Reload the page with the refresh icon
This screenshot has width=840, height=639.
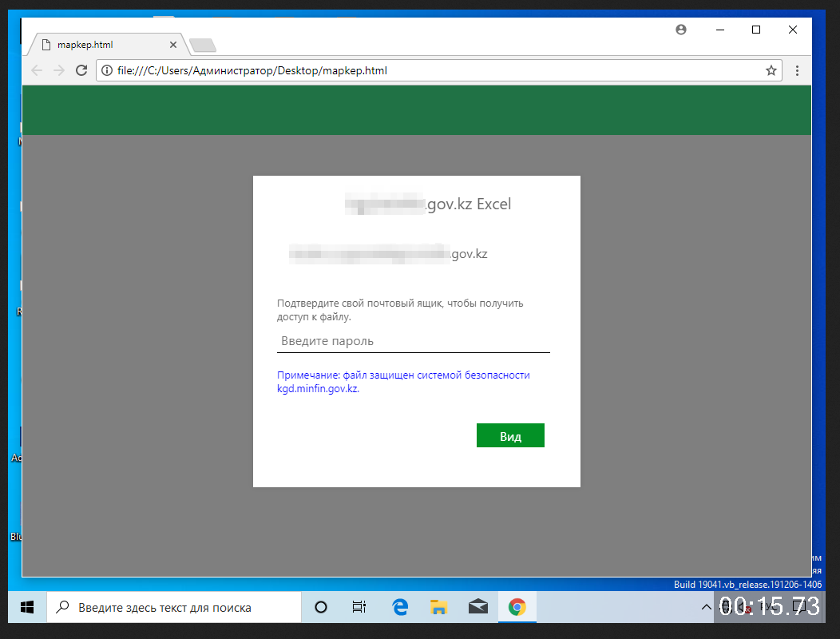click(81, 70)
